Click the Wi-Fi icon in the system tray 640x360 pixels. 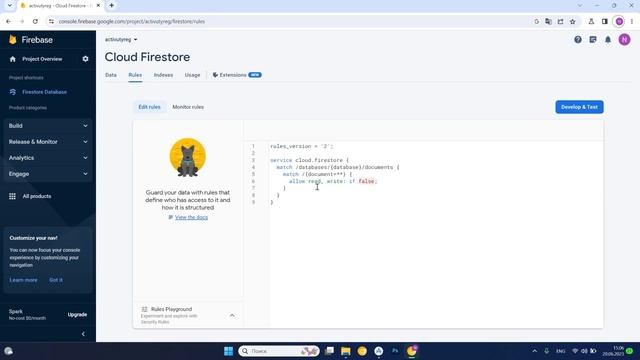tap(575, 351)
